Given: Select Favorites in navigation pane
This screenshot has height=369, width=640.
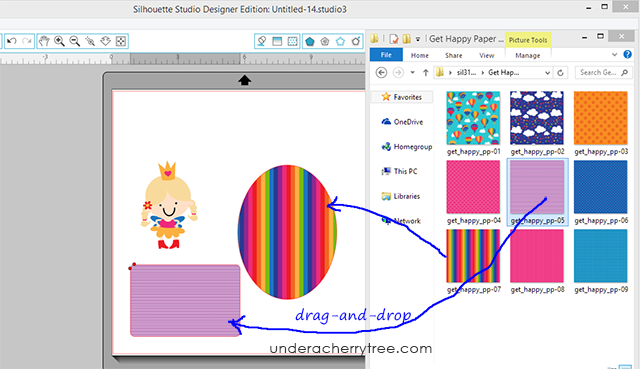Looking at the screenshot, I should pos(402,97).
